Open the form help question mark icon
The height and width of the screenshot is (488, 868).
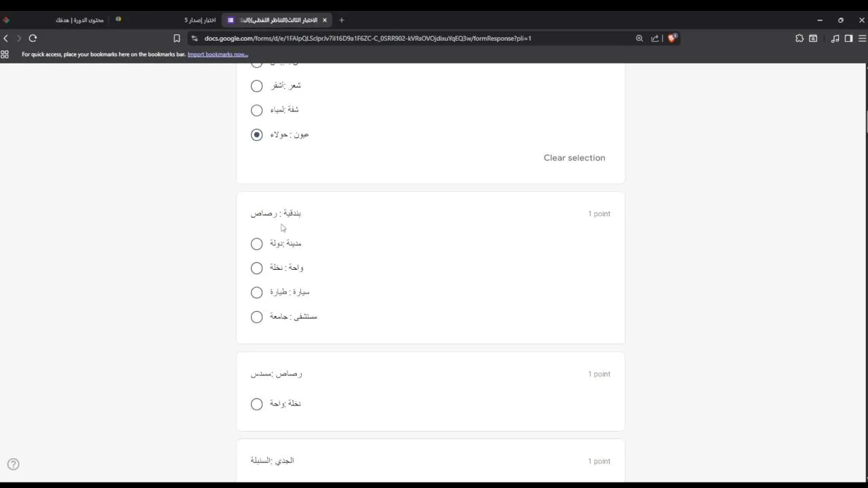[x=14, y=464]
